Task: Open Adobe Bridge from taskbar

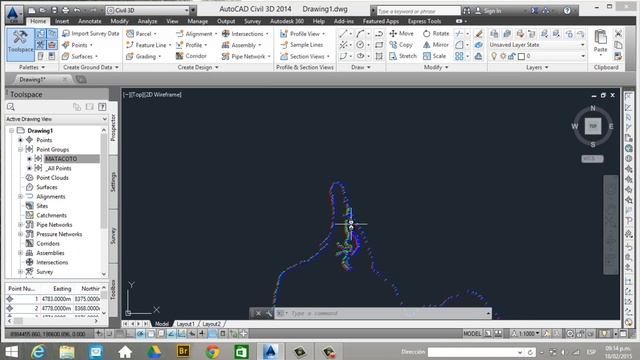Action: point(183,351)
